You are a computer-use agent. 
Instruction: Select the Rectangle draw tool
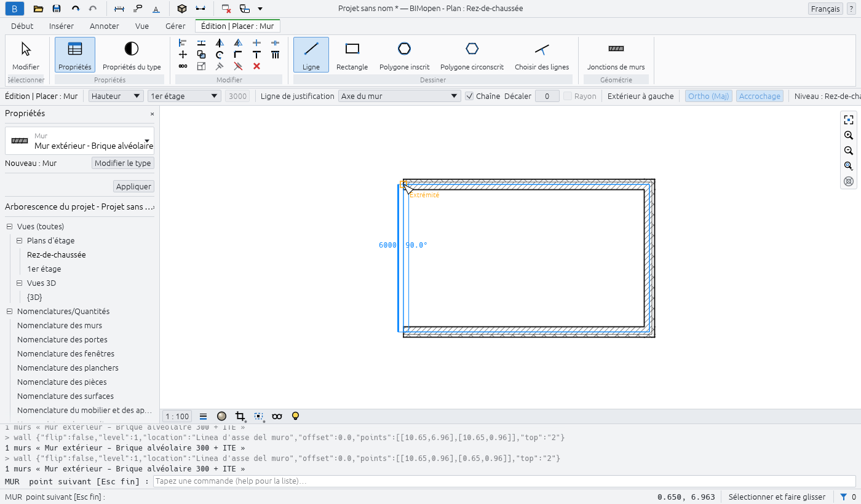click(352, 55)
